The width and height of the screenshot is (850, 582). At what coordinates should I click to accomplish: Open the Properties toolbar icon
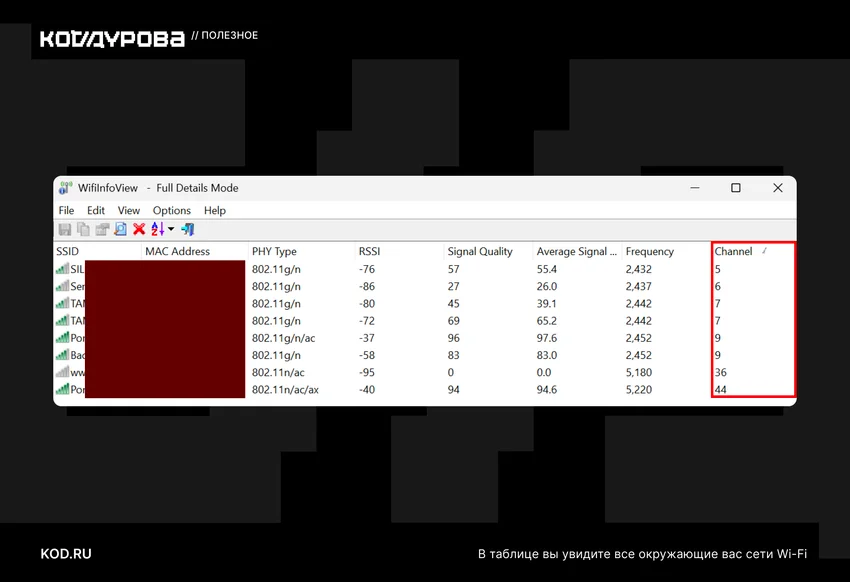pos(102,229)
